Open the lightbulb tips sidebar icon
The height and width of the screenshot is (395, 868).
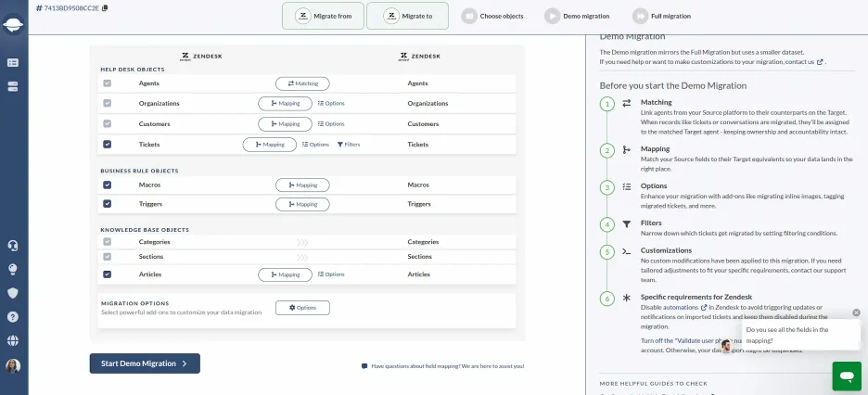coord(13,270)
